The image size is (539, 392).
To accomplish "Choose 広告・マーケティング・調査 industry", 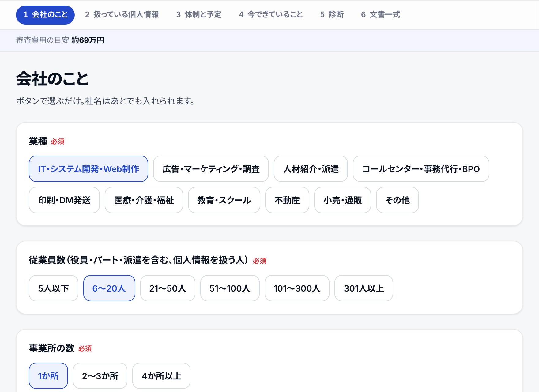I will (211, 169).
